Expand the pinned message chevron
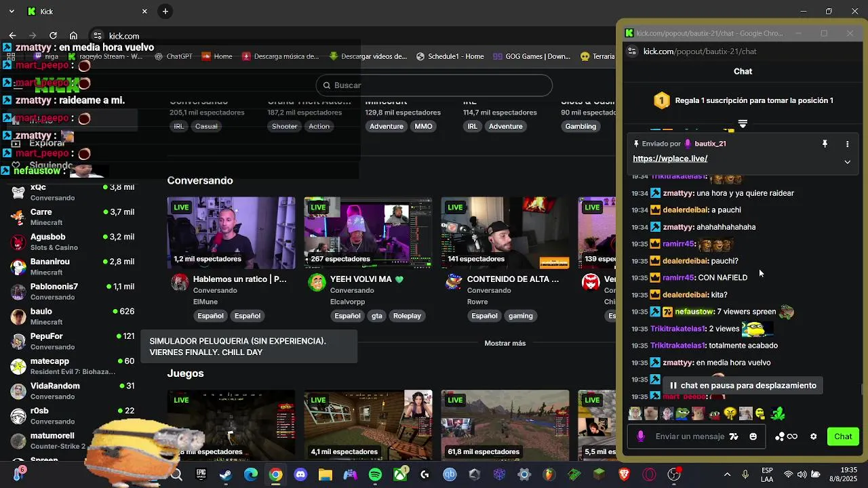The width and height of the screenshot is (868, 488). [x=847, y=161]
